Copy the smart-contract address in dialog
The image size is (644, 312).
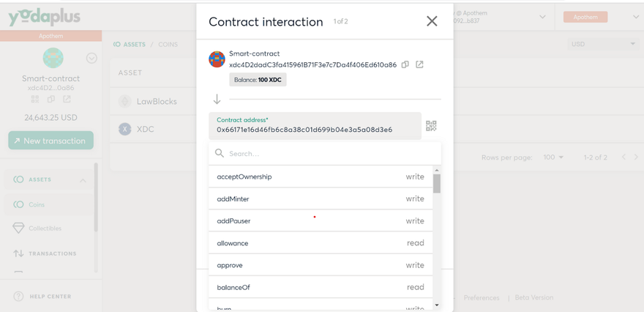coord(405,64)
